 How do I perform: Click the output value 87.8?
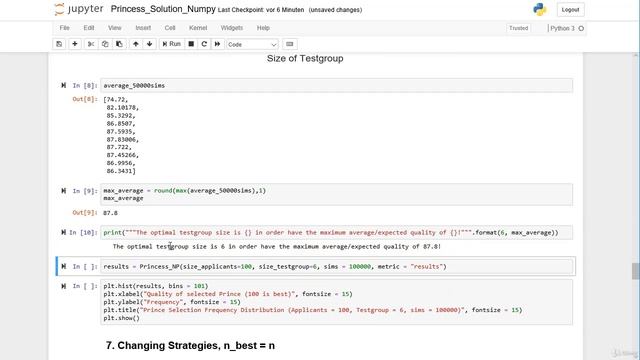pyautogui.click(x=110, y=213)
